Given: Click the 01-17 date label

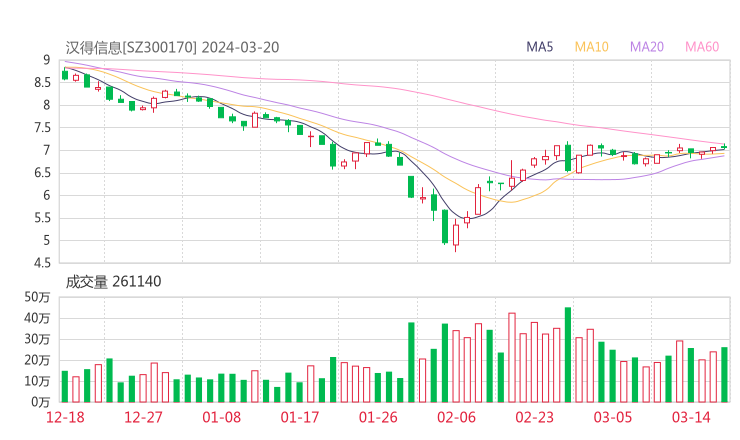Looking at the screenshot, I should 300,417.
